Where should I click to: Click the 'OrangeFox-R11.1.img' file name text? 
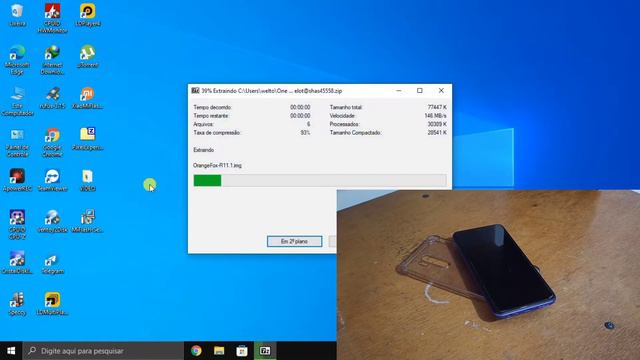coord(218,165)
